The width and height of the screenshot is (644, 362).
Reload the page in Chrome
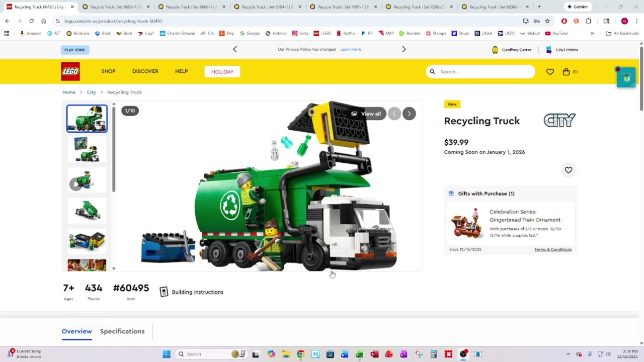[x=31, y=21]
